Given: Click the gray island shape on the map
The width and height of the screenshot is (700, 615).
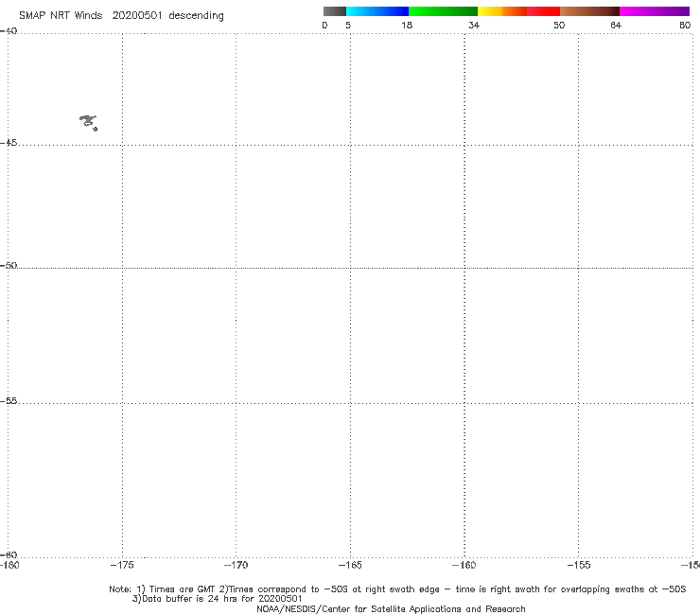Looking at the screenshot, I should (x=88, y=120).
